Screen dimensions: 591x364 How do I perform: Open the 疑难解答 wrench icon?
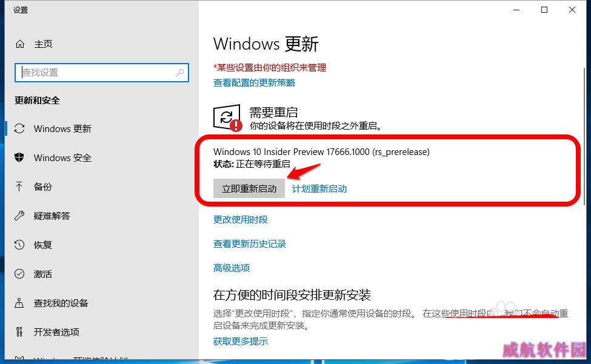[x=19, y=216]
